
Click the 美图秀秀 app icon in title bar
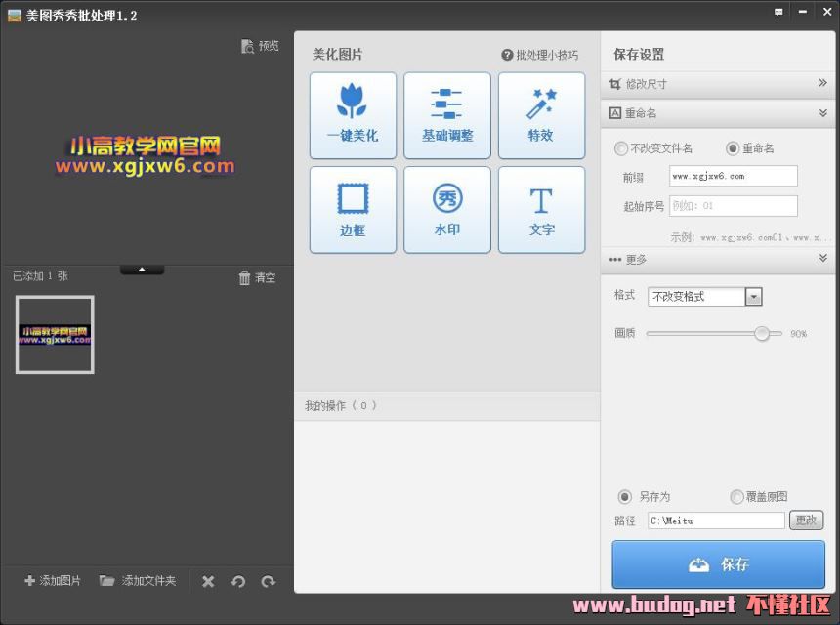(x=15, y=16)
